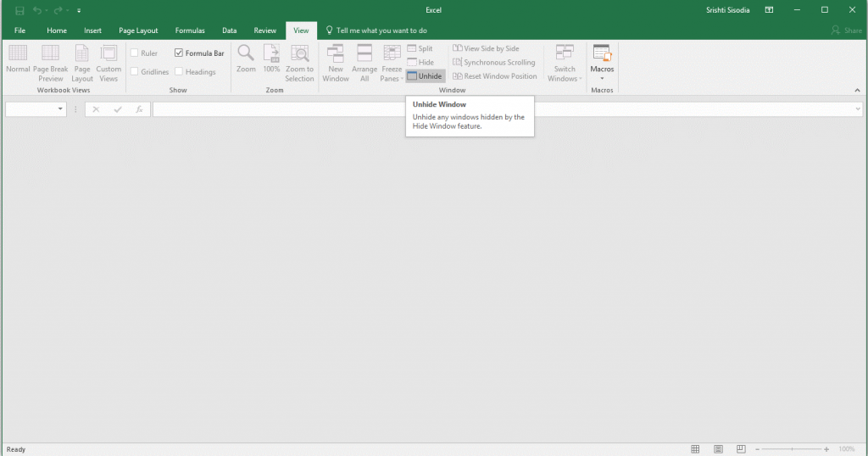This screenshot has height=456, width=868.
Task: Click the Enter checkmark formula button
Action: [x=117, y=109]
